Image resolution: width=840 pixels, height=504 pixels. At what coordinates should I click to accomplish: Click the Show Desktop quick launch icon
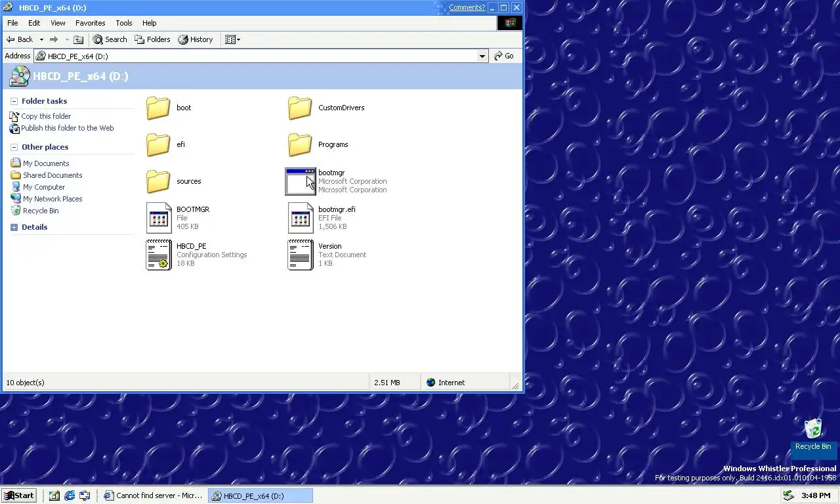tap(54, 495)
